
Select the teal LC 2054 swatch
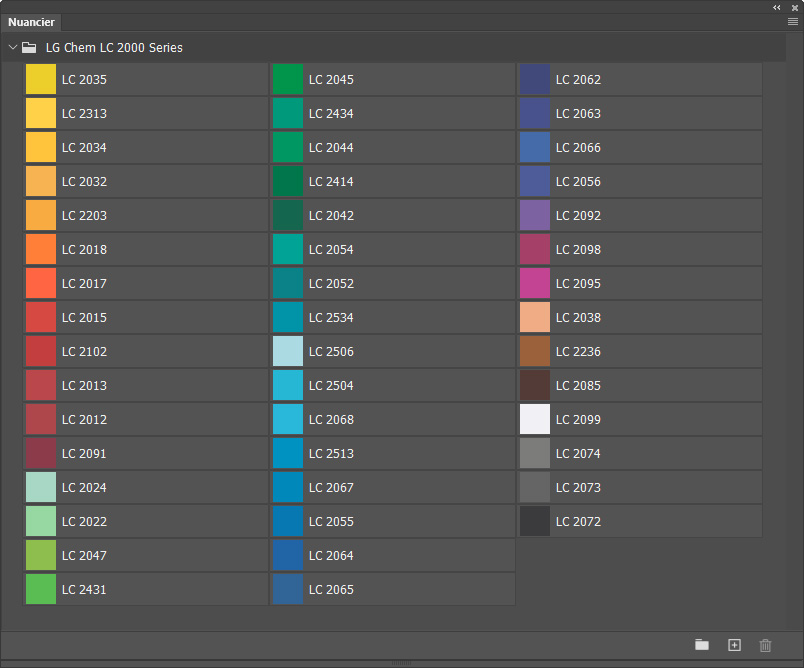pyautogui.click(x=288, y=249)
